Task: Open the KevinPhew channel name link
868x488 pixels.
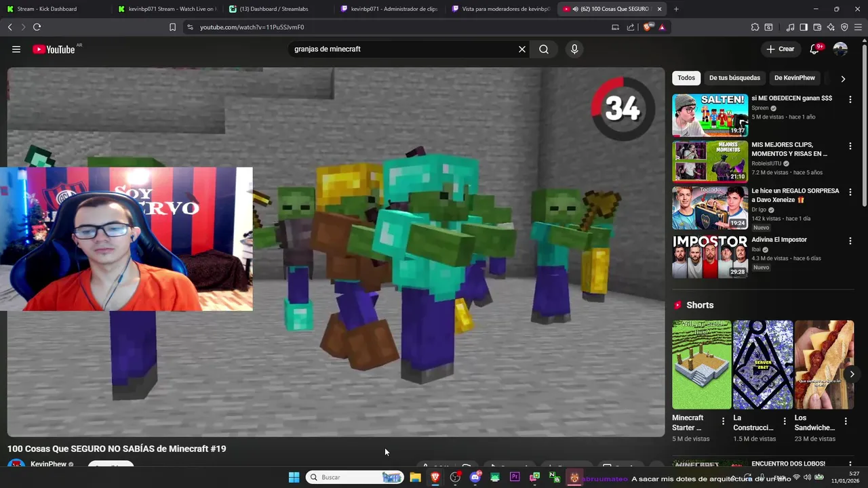Action: (x=48, y=464)
